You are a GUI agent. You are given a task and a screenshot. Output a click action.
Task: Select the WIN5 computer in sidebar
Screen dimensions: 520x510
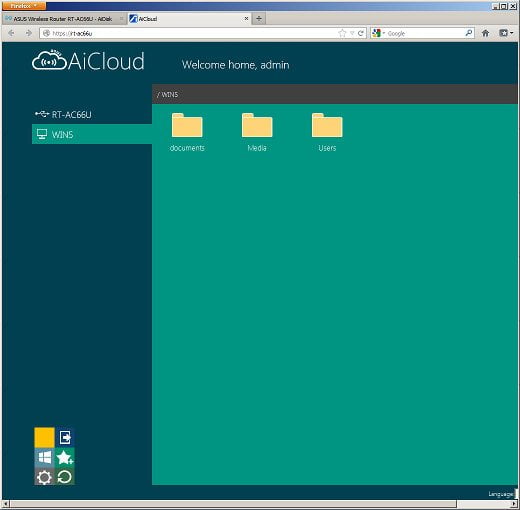(92, 134)
